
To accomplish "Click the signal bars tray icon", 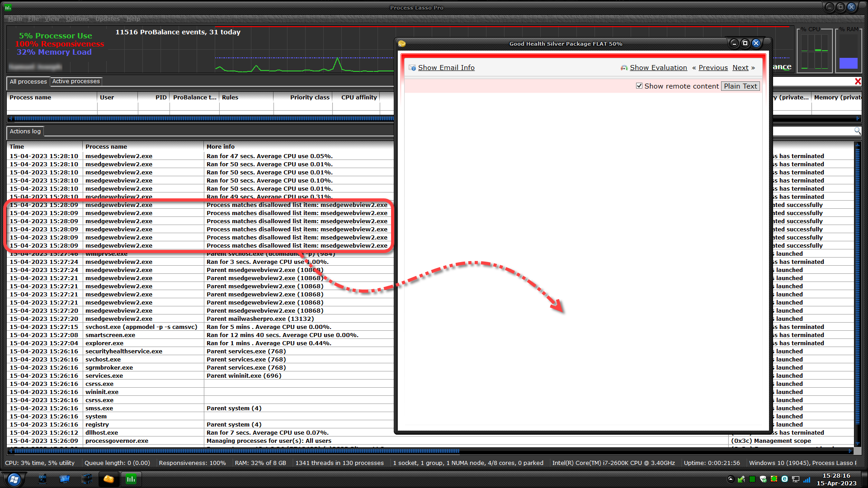I will pos(807,479).
